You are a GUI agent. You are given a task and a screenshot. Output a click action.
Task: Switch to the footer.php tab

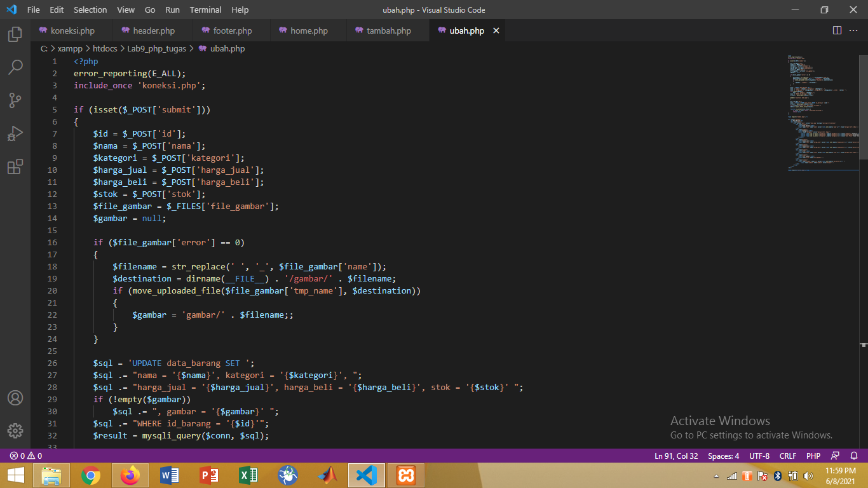(232, 30)
